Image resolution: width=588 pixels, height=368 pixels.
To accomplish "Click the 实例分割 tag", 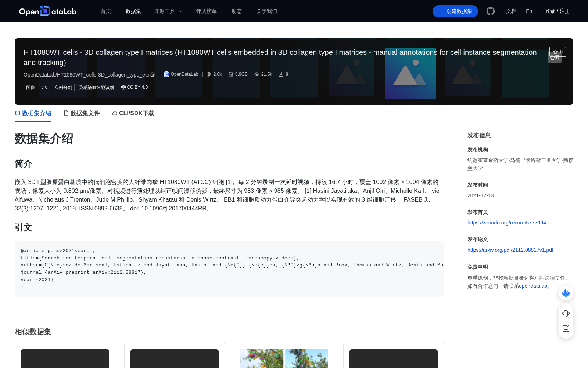I will (x=63, y=88).
